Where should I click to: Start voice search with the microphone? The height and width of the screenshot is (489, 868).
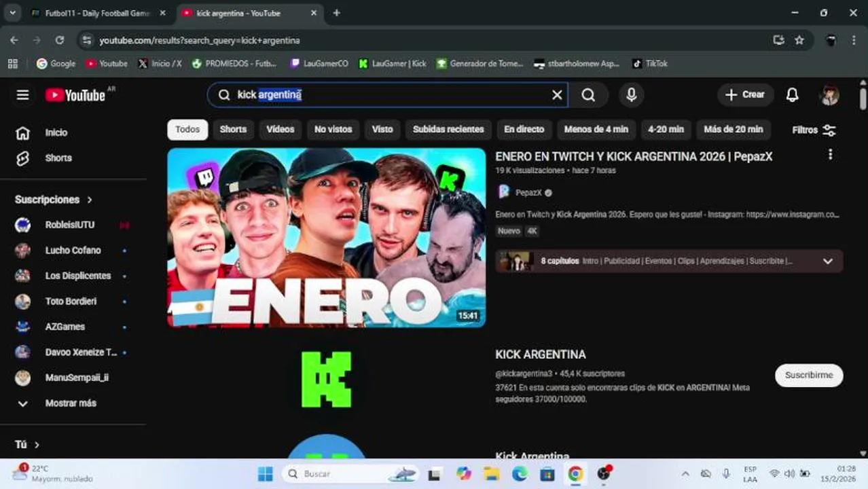(631, 95)
